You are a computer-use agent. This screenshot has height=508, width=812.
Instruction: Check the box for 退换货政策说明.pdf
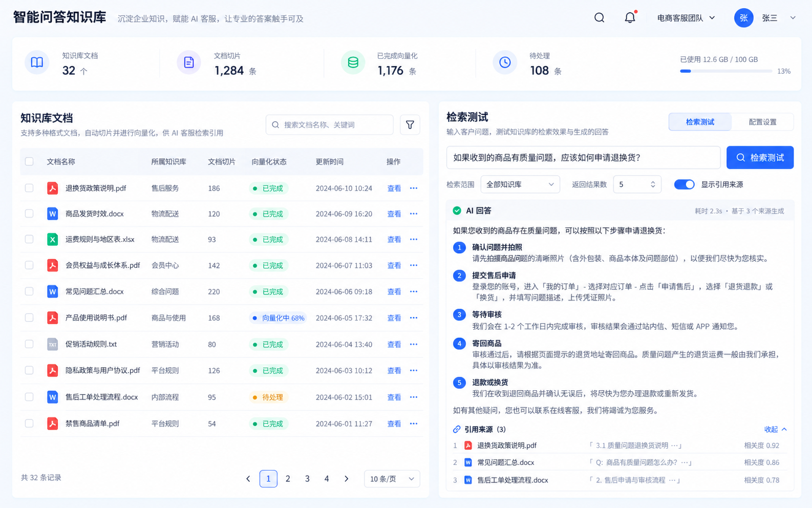coord(29,188)
